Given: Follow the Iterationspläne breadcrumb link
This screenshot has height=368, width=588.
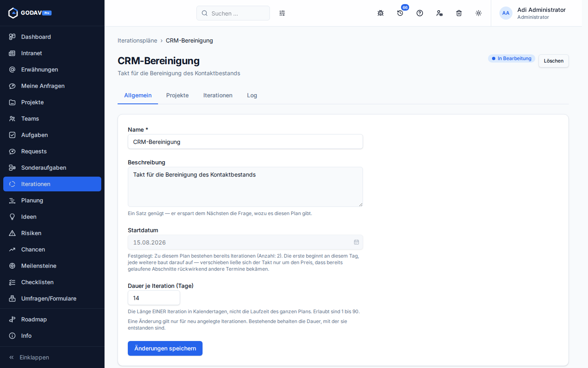Looking at the screenshot, I should pos(137,40).
